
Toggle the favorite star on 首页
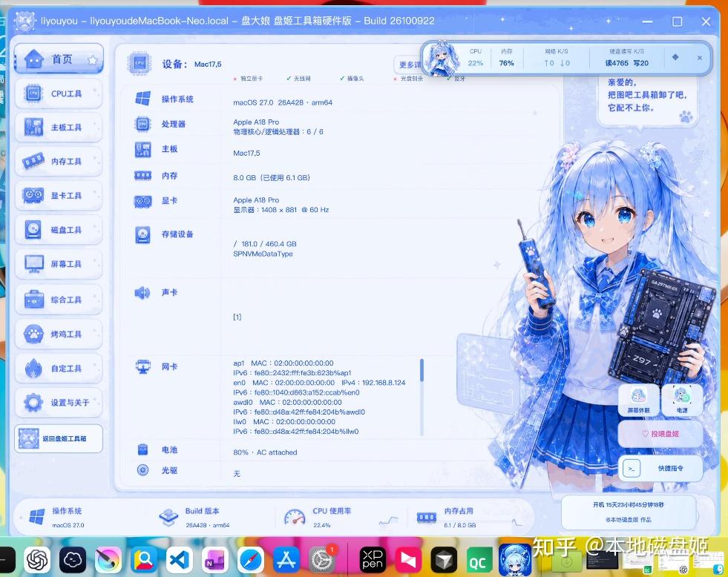coord(93,60)
